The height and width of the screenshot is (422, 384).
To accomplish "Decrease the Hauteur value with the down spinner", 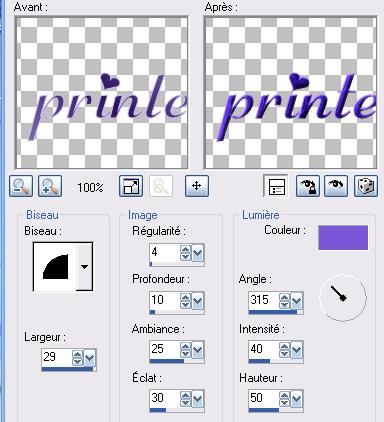I will (284, 402).
